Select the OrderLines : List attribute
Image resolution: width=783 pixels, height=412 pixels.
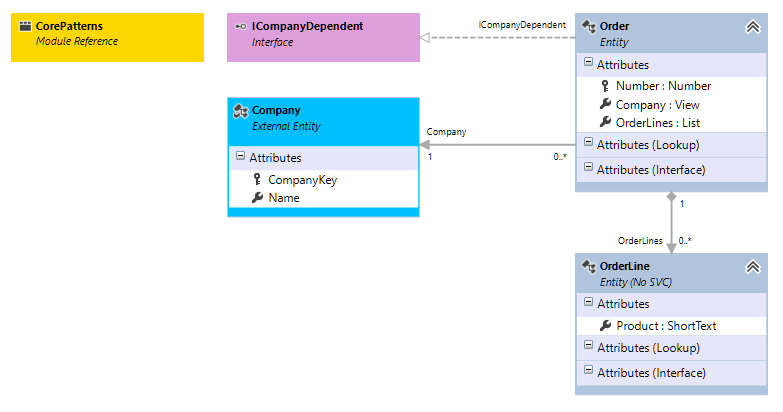coord(658,123)
